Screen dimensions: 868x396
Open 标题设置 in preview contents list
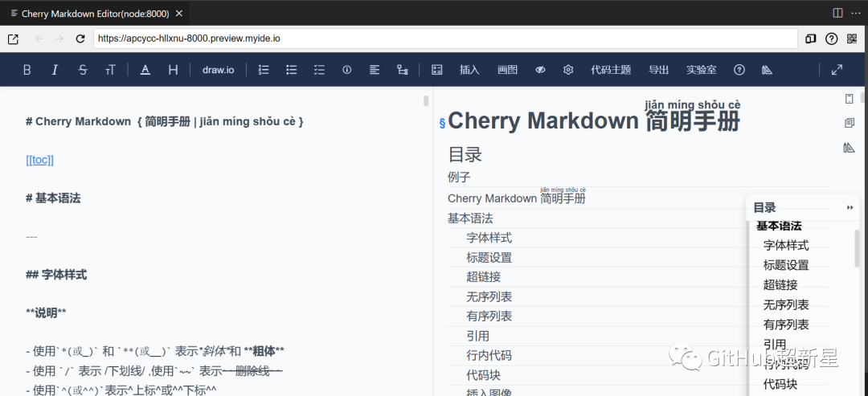489,258
